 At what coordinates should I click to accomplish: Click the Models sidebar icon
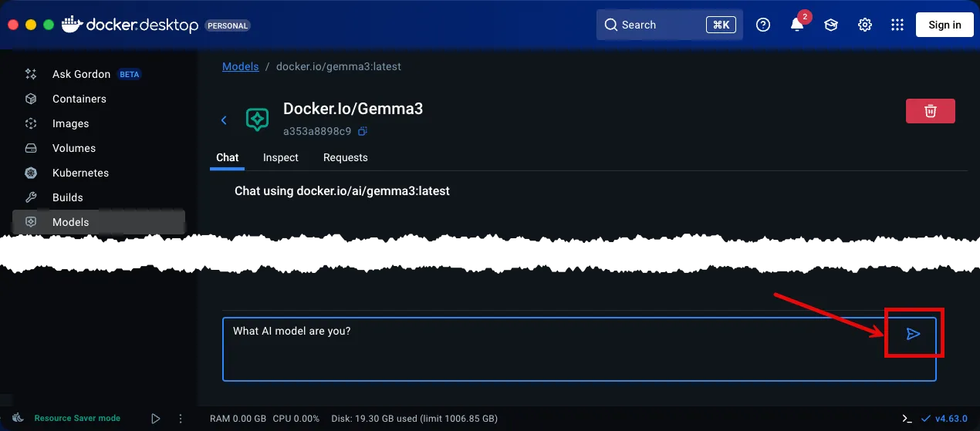[31, 222]
